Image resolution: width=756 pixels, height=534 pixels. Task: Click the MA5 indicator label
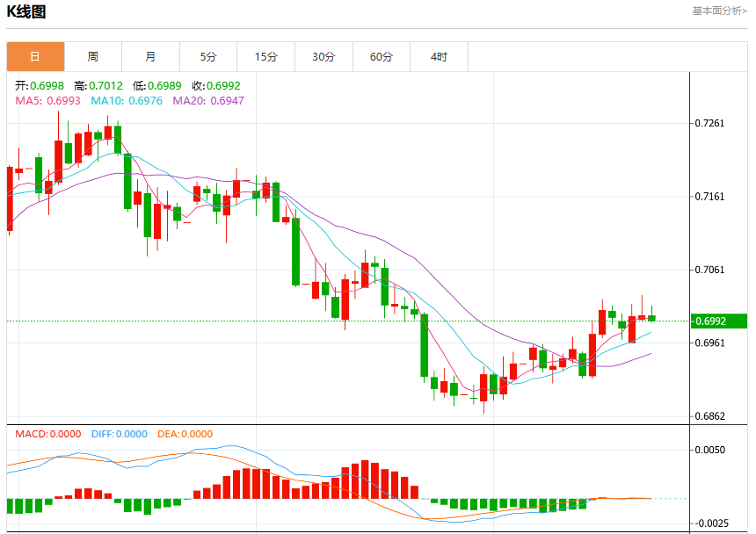click(x=47, y=101)
